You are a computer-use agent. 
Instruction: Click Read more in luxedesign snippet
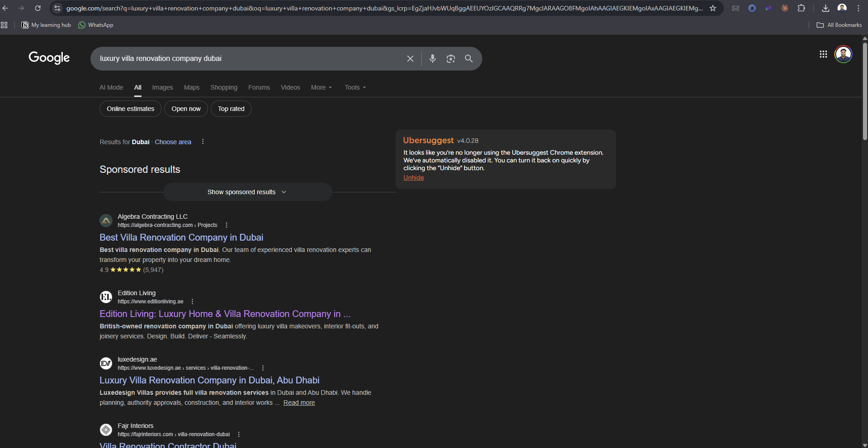click(299, 403)
